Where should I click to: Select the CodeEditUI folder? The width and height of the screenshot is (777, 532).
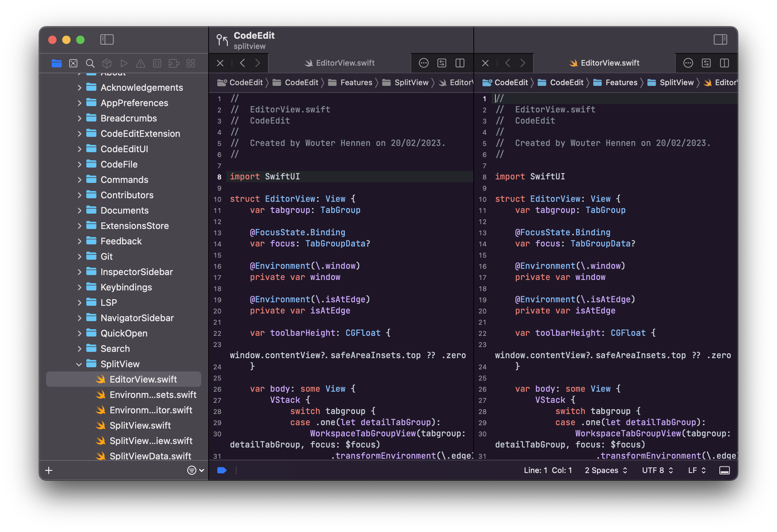tap(124, 149)
